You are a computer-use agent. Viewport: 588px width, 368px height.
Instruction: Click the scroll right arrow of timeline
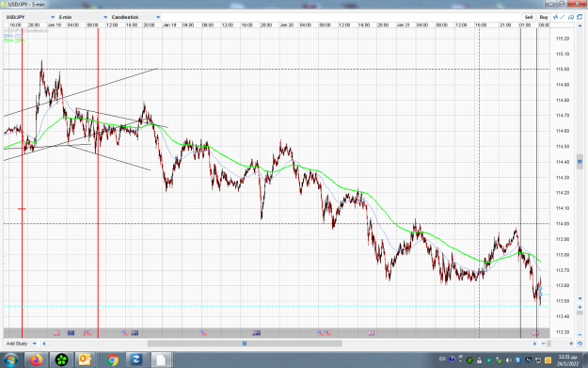535,344
